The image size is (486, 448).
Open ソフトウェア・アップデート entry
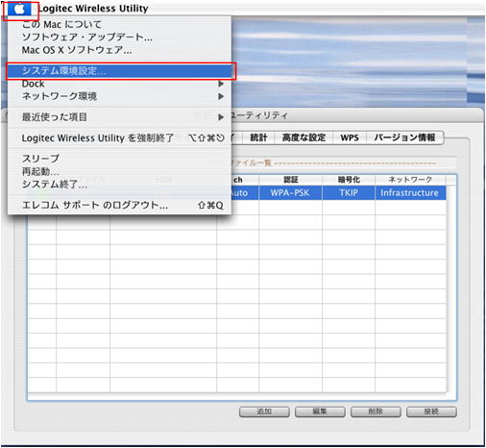point(119,37)
